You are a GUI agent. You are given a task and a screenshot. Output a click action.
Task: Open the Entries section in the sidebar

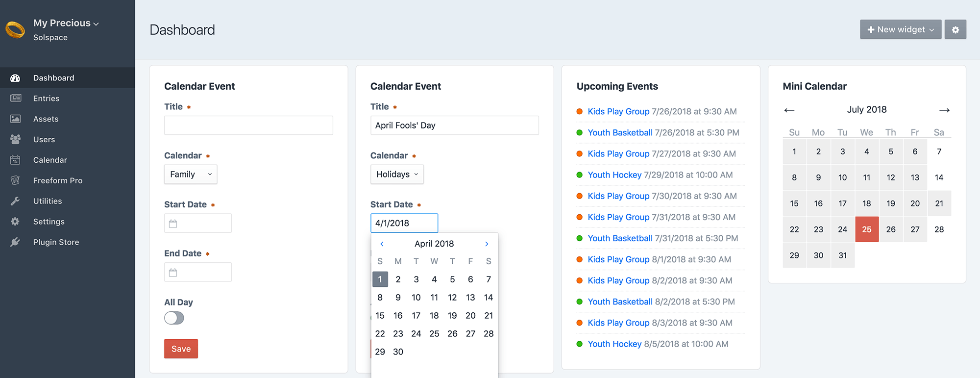[46, 98]
